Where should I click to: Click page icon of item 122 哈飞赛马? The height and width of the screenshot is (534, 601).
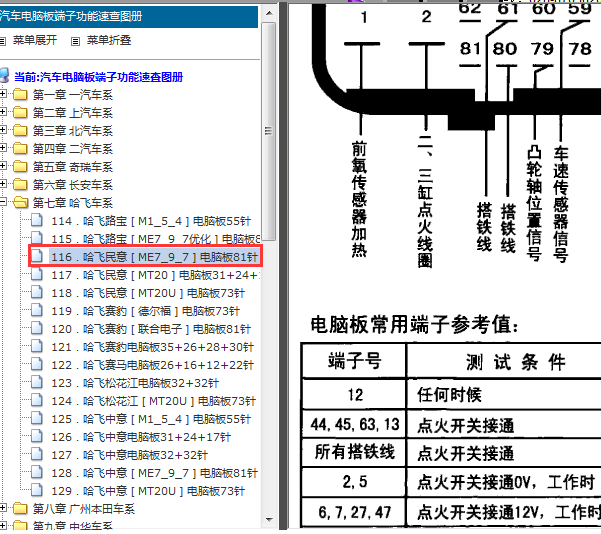point(37,364)
